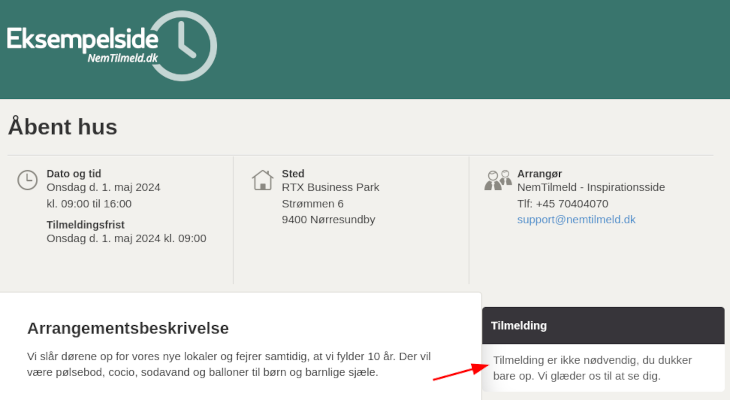The width and height of the screenshot is (730, 400).
Task: Click the Arrangementsbeskrivelse heading
Action: [128, 328]
